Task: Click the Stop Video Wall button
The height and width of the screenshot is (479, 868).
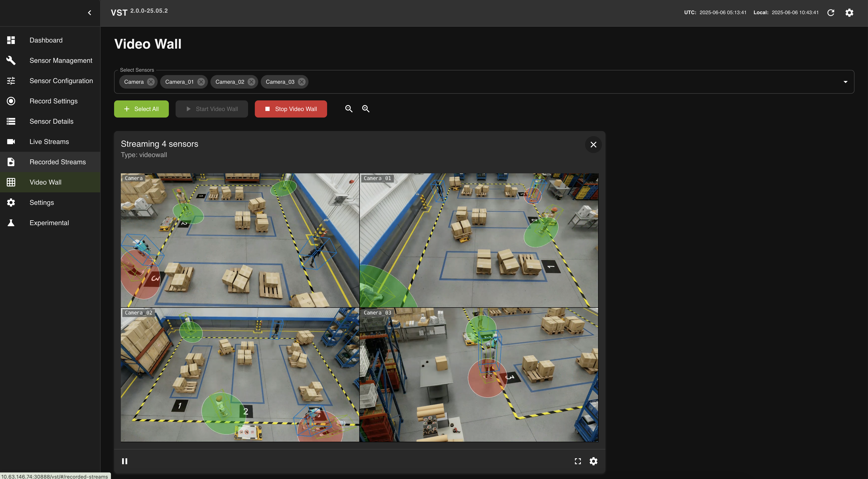Action: click(291, 109)
